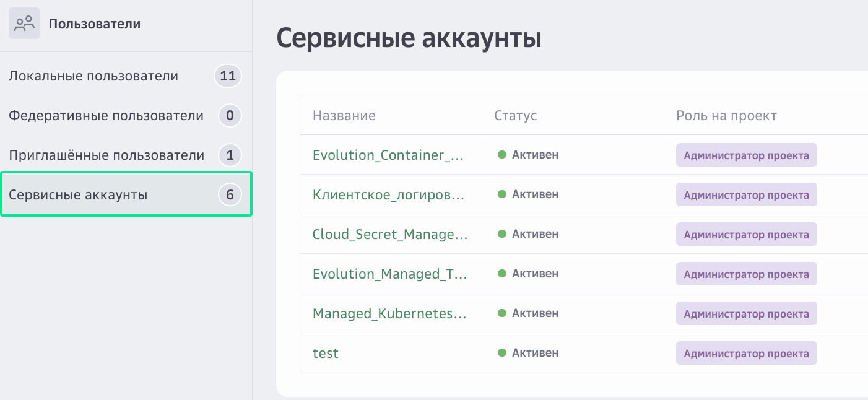Click the green status dot next to Evolution_Container
868x400 pixels.
(x=501, y=155)
